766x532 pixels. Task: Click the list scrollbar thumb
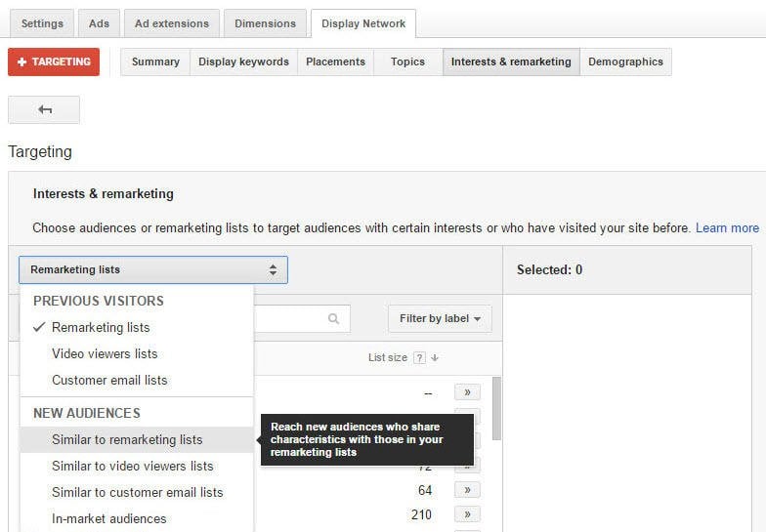tap(496, 408)
